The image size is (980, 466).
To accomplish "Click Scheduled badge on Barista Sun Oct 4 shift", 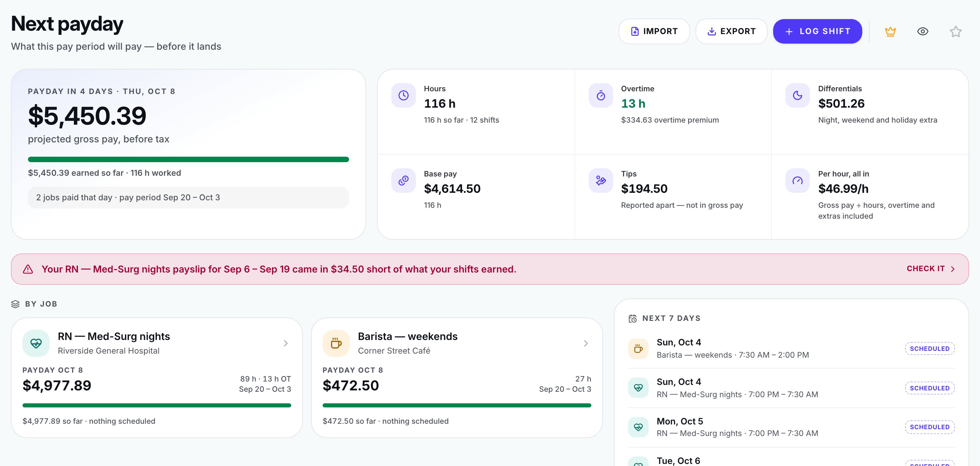I will 929,348.
